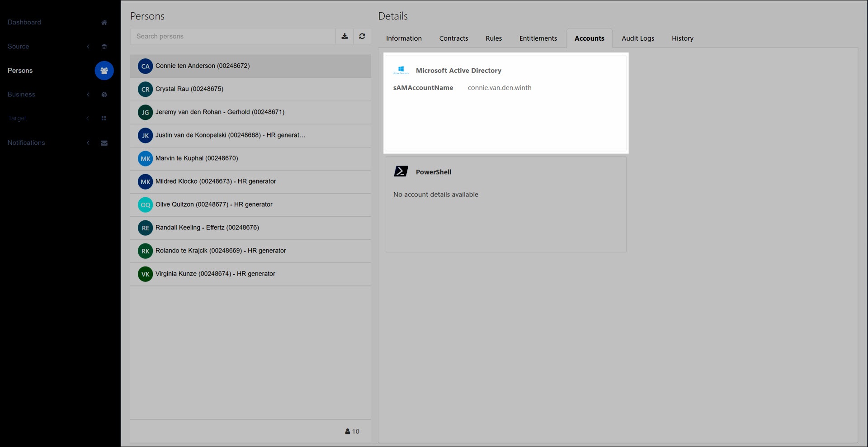
Task: Select Mildred Klocko (00248673) - HR generator
Action: 250,181
